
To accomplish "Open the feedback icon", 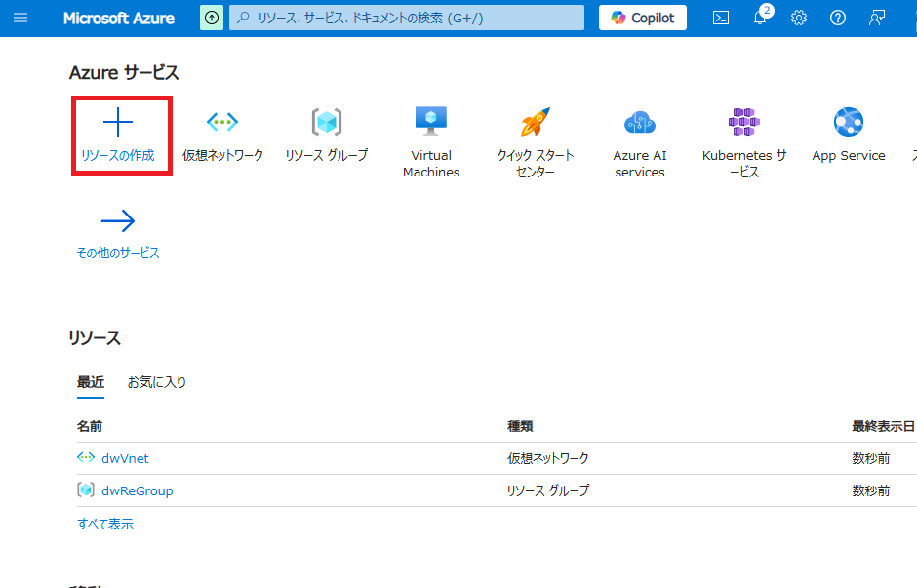I will 877,19.
